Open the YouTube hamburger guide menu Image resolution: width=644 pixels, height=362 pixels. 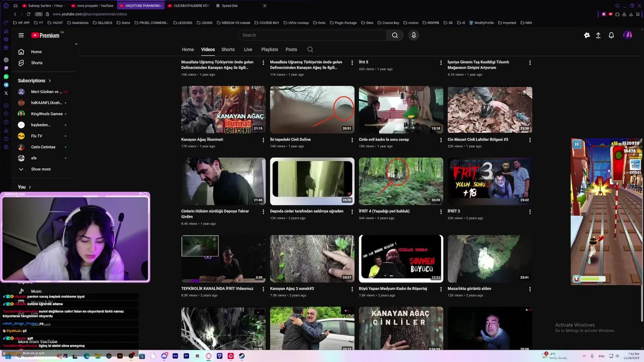tap(21, 35)
